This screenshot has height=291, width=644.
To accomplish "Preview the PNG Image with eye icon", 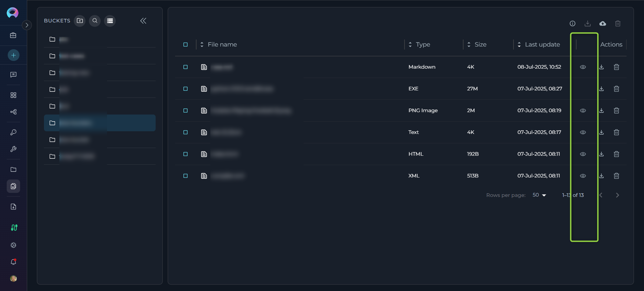I will coord(583,111).
